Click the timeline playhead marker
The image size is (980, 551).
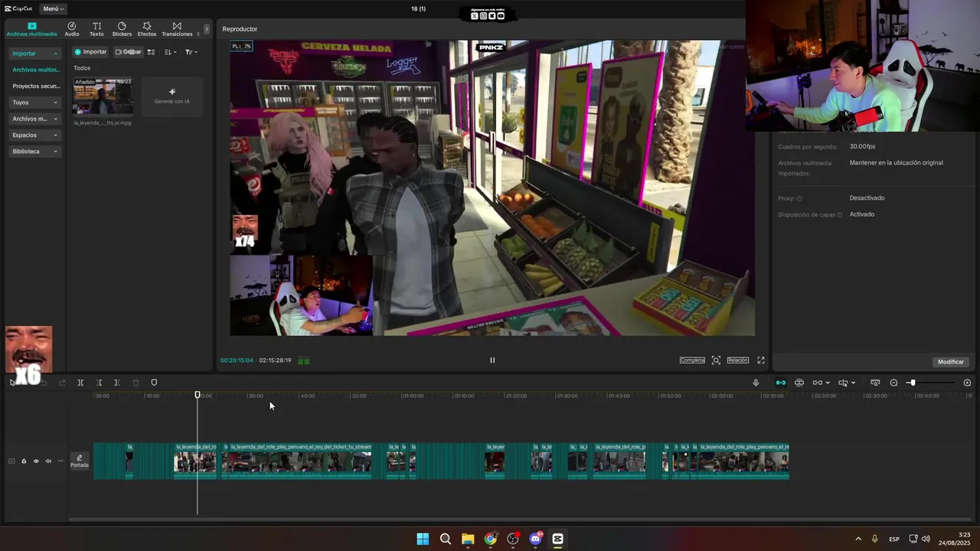198,395
